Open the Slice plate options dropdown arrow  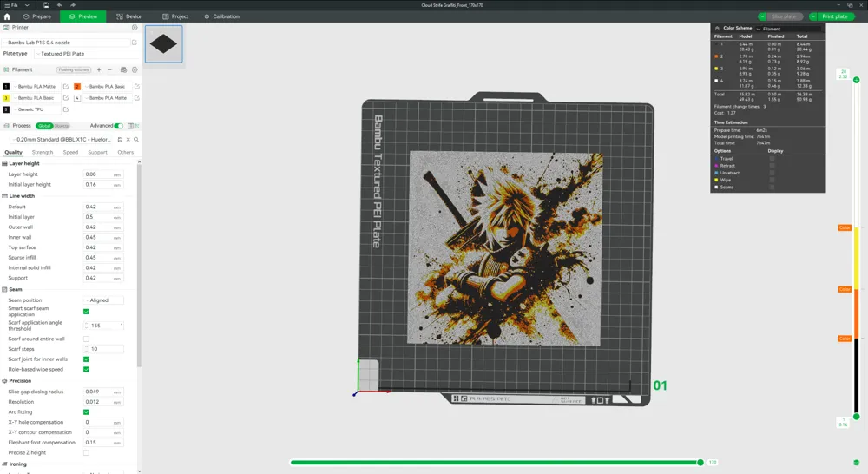[762, 16]
